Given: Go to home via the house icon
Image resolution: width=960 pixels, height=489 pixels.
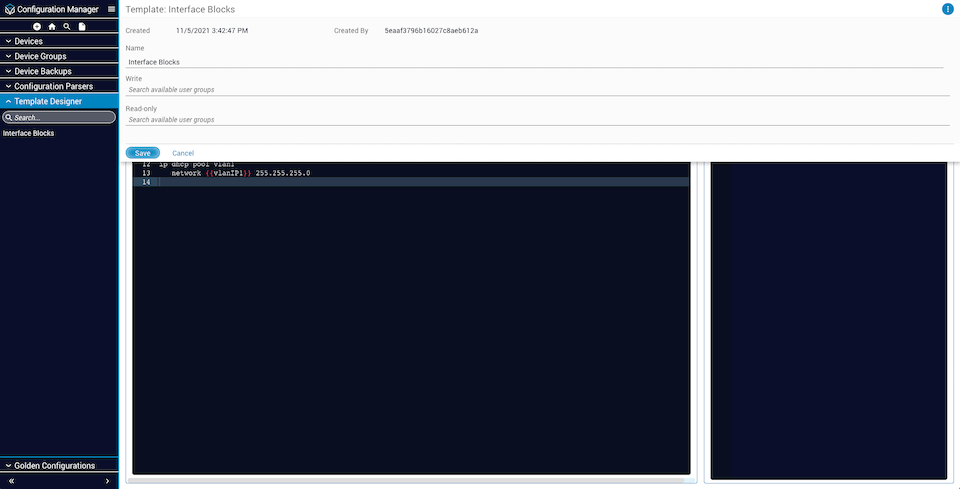Looking at the screenshot, I should [x=52, y=26].
